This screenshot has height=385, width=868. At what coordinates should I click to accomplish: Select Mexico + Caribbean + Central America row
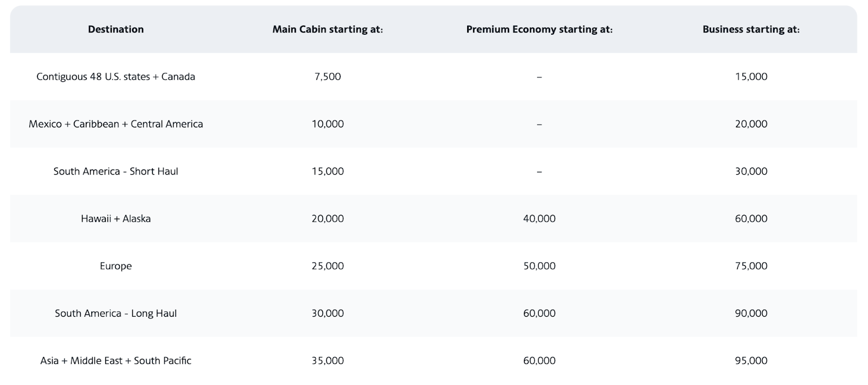pos(116,124)
